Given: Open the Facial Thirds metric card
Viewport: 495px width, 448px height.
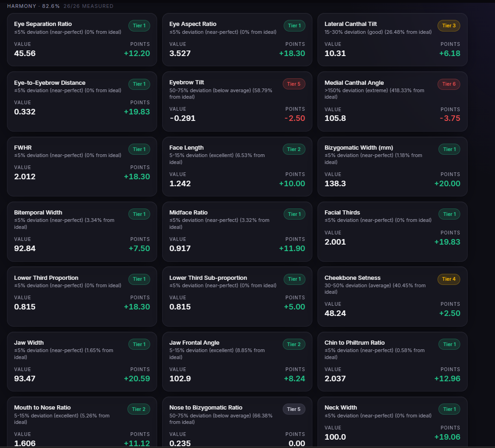Looking at the screenshot, I should [393, 232].
